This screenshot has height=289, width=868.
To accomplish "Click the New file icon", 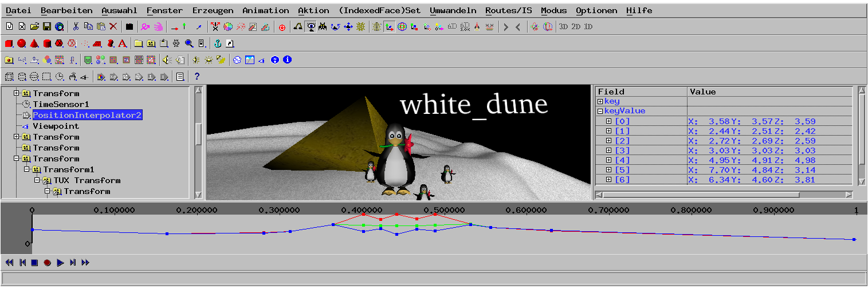I will click(9, 26).
